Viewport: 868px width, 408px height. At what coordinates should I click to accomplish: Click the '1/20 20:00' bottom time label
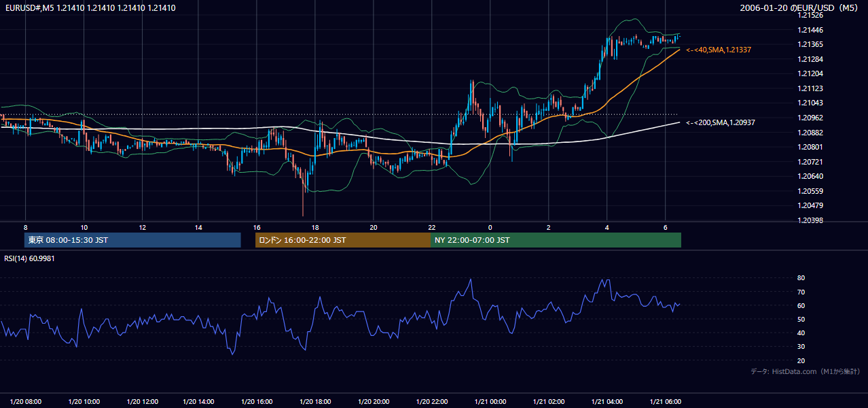tap(374, 401)
